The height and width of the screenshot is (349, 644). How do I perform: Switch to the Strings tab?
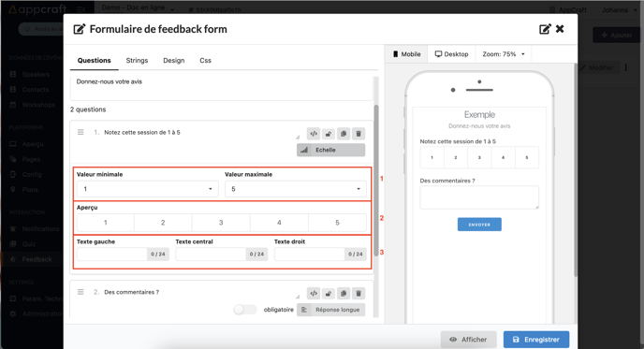137,61
